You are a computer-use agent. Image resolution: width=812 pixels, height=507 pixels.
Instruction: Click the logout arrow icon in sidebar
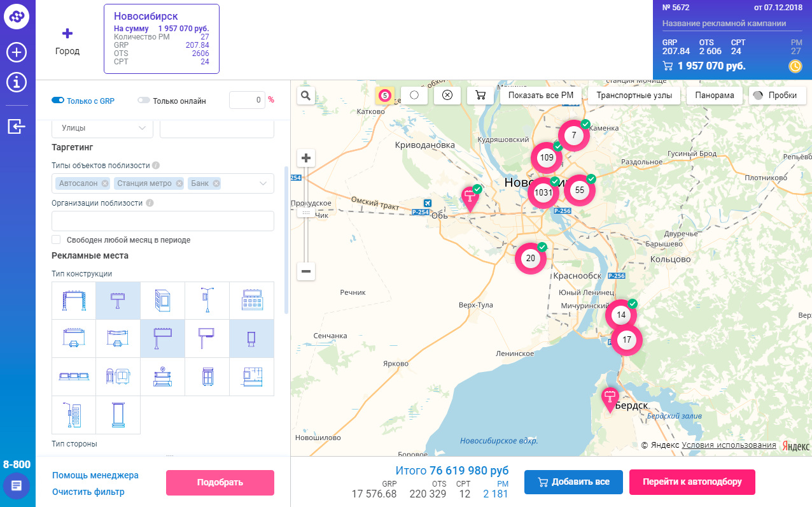pos(17,127)
